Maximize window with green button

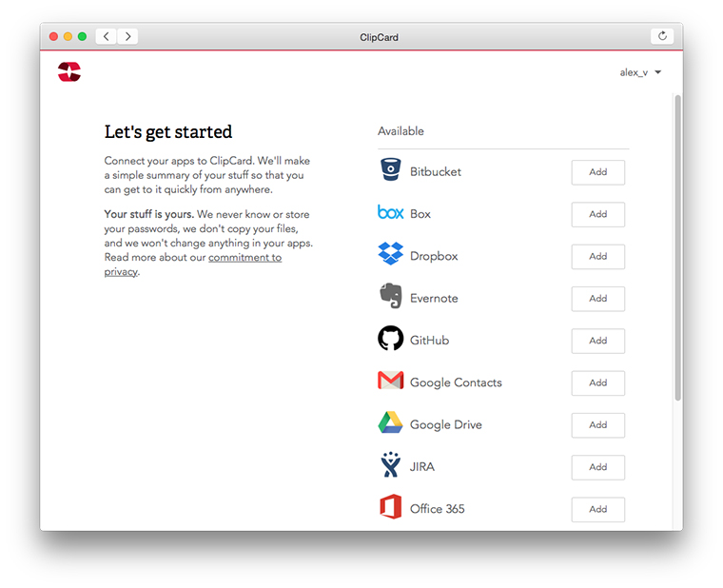coord(82,36)
